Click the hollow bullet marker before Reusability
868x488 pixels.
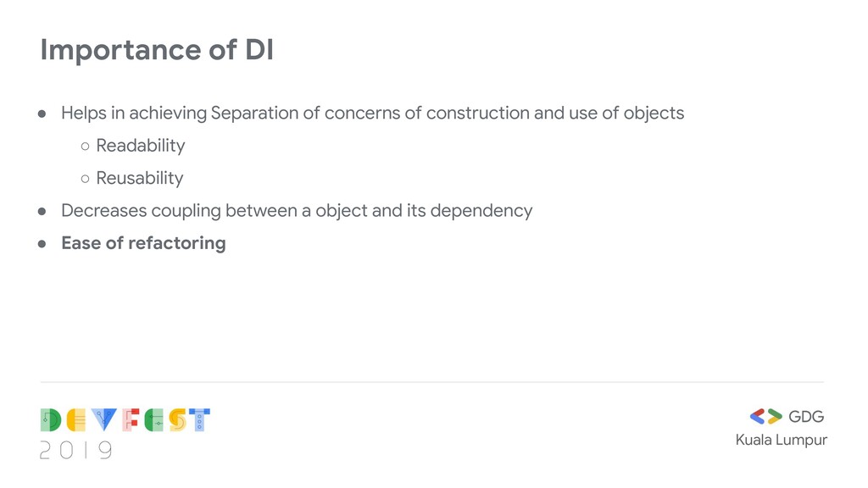(x=86, y=179)
